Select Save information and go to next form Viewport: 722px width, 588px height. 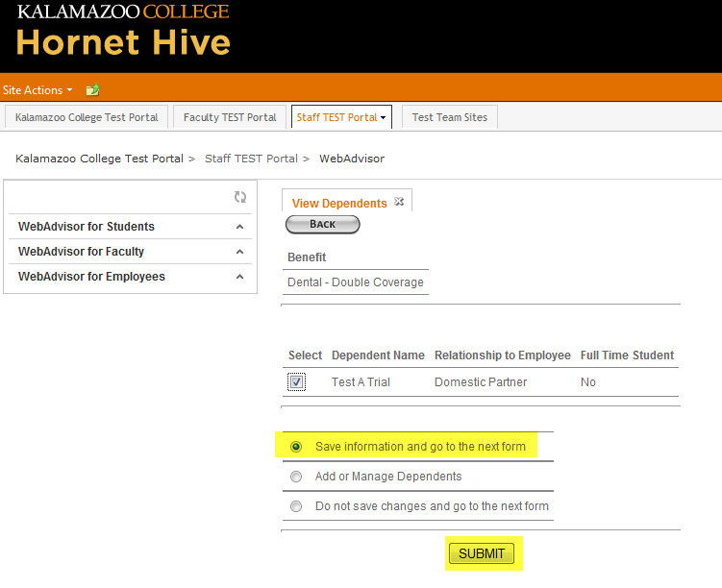point(296,447)
